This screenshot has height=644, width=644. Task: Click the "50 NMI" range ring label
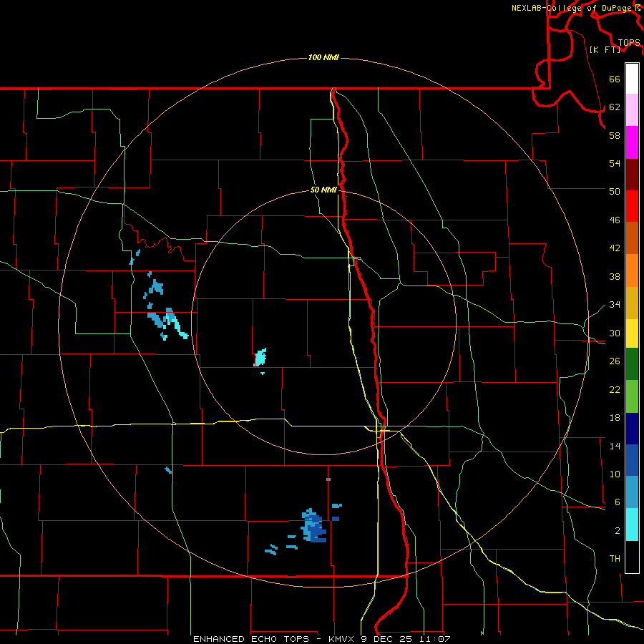323,190
